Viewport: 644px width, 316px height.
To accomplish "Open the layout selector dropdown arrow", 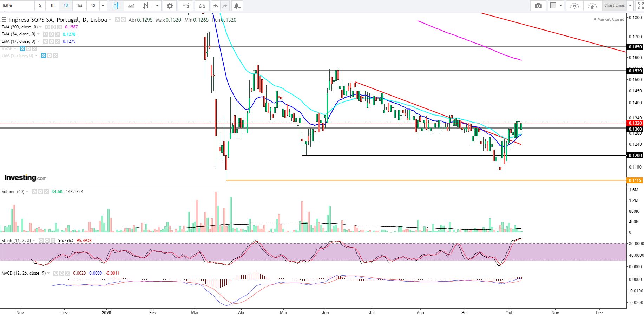I will click(x=561, y=6).
